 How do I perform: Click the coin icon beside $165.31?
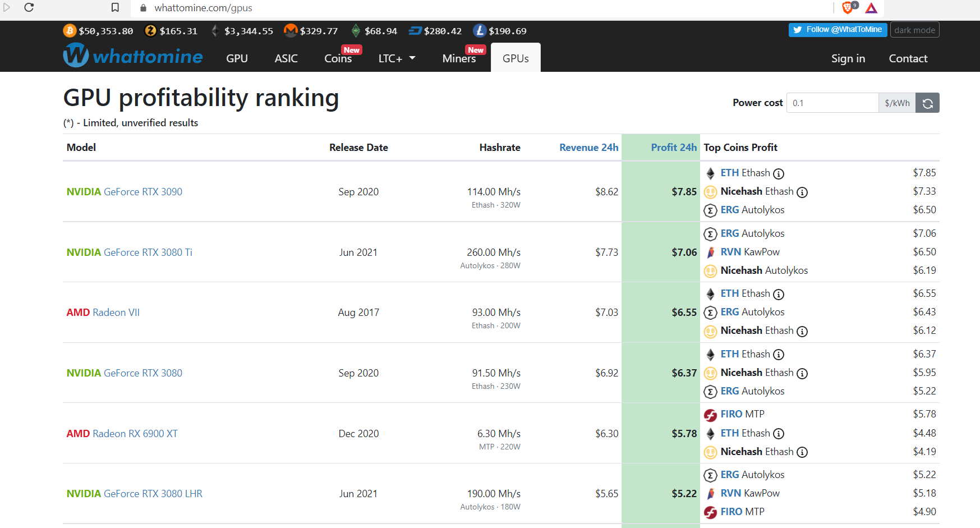click(x=150, y=31)
